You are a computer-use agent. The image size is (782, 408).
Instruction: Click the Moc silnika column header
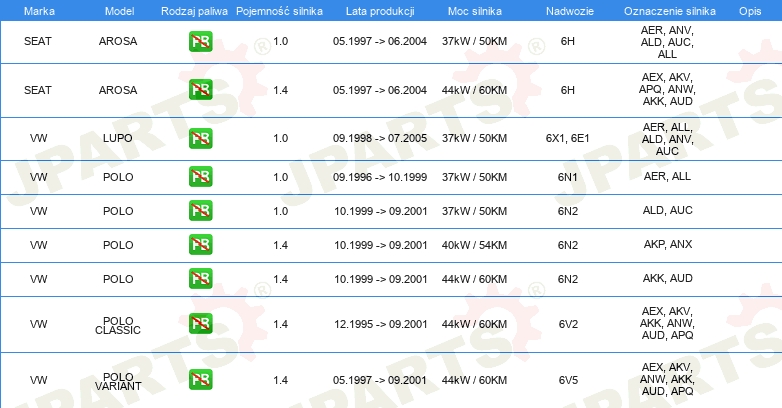tap(474, 11)
